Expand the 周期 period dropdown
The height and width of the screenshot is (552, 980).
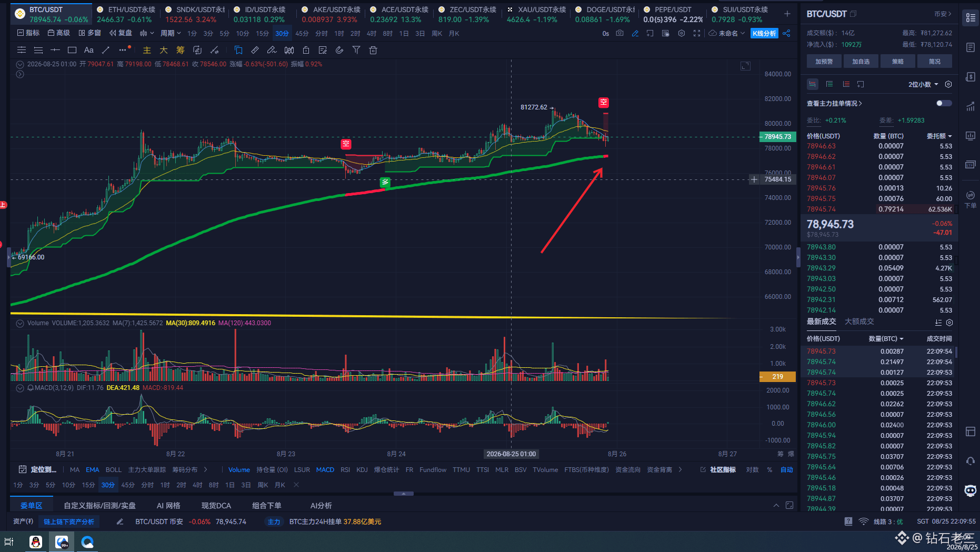coord(171,33)
